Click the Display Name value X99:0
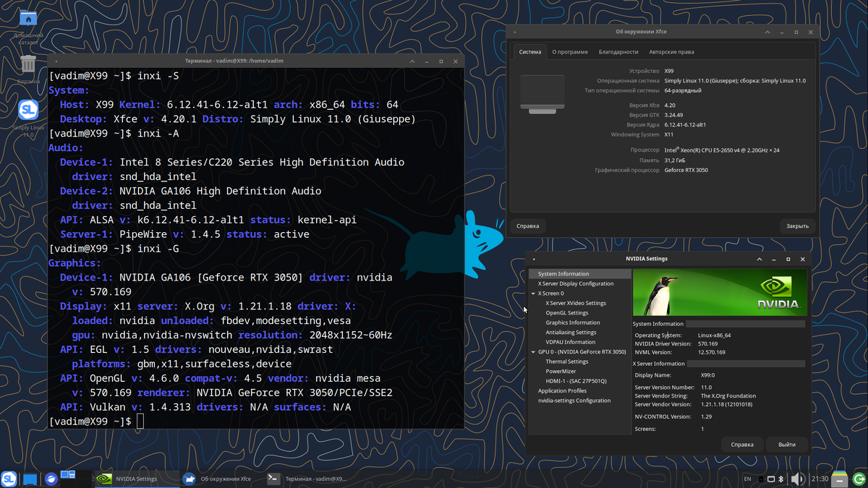Image resolution: width=868 pixels, height=488 pixels. pos(707,375)
